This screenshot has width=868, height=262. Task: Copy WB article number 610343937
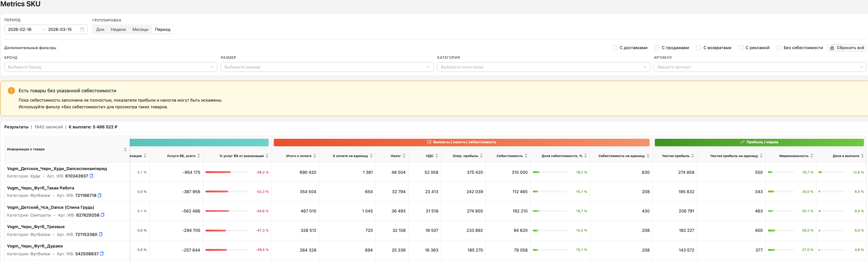pyautogui.click(x=92, y=176)
